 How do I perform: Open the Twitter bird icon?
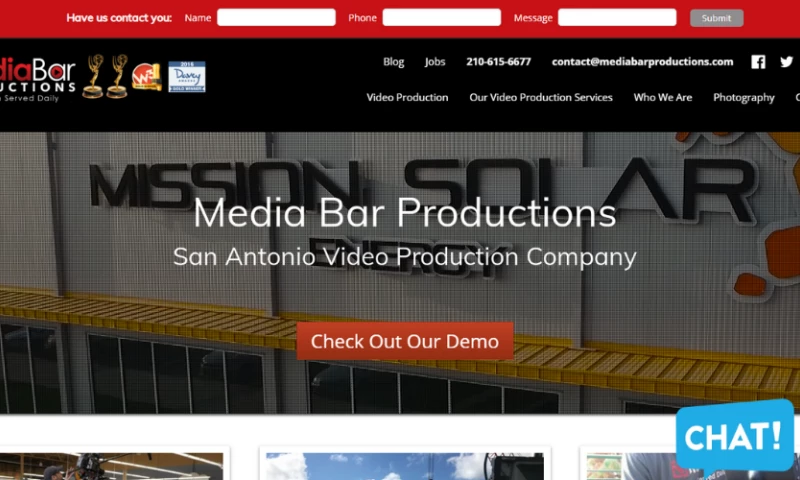tap(787, 62)
